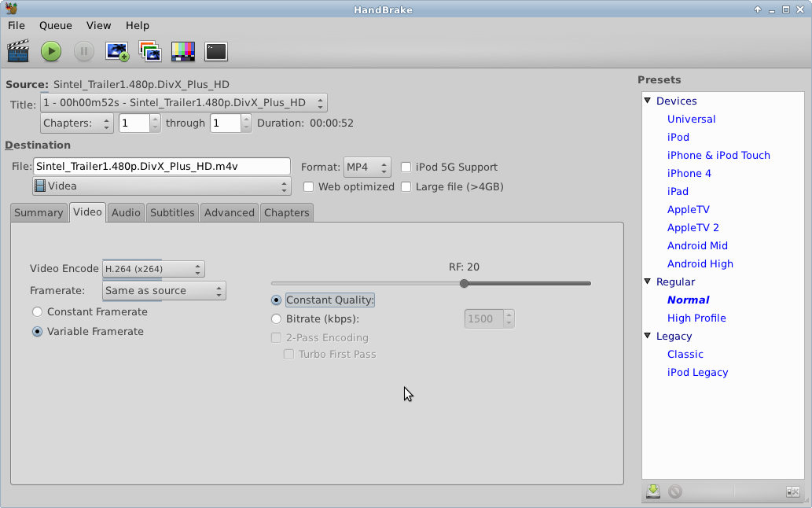The height and width of the screenshot is (508, 812).
Task: Click the start chapter number field
Action: [x=134, y=123]
